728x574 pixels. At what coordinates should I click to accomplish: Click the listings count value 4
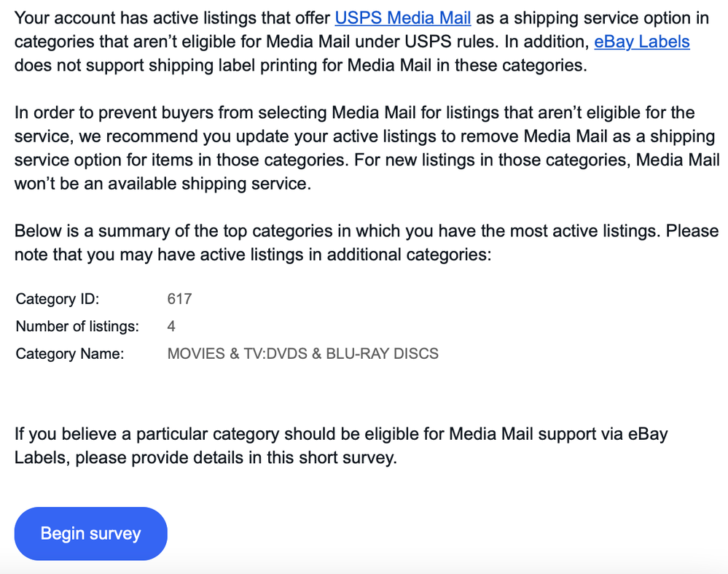coord(171,326)
